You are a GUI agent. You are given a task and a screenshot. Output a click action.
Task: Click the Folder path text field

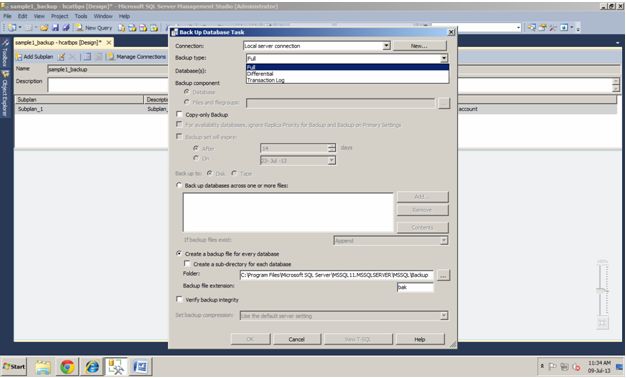[x=337, y=275]
